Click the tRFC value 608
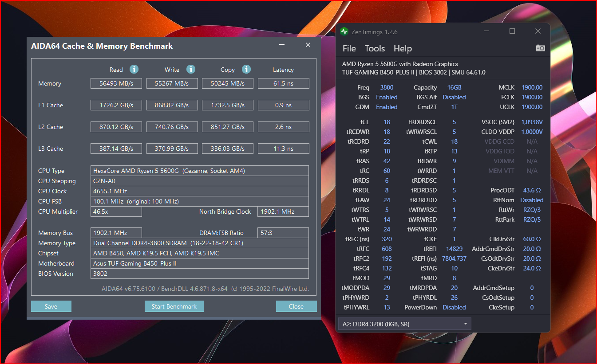This screenshot has height=364, width=597. [387, 249]
